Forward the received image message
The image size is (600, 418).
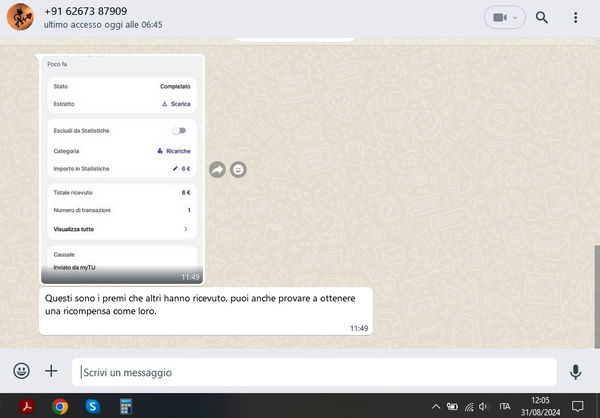217,170
